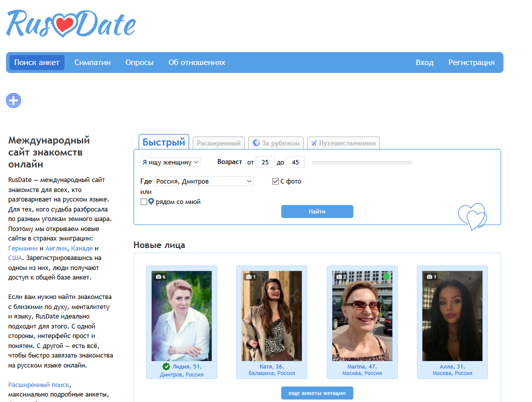The image size is (532, 402).
Task: Click the Новые лица heading
Action: 159,245
